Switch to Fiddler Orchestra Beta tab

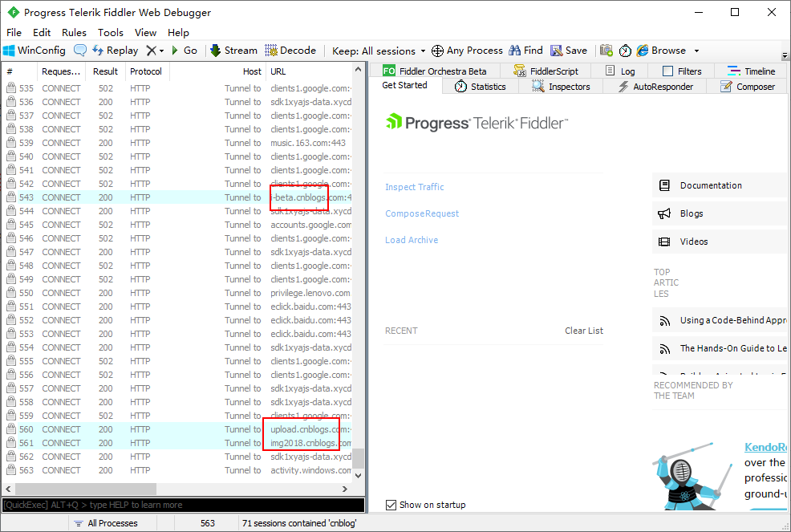[x=435, y=71]
